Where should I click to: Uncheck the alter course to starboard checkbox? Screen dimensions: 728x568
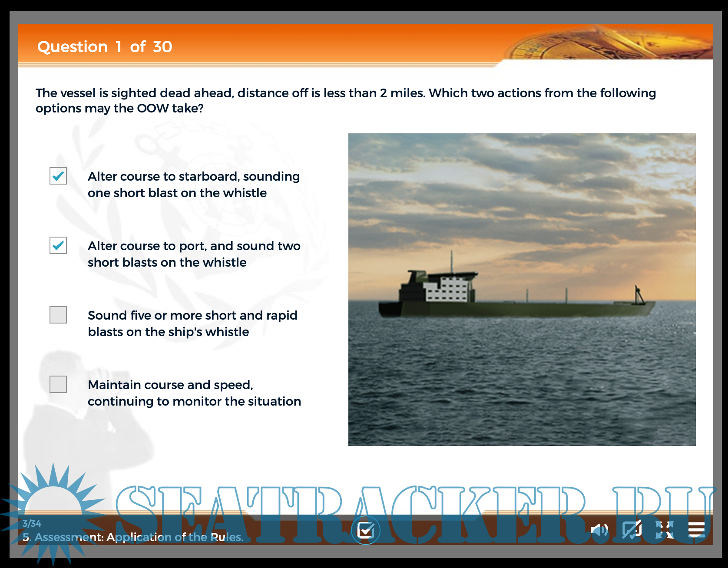(x=58, y=176)
